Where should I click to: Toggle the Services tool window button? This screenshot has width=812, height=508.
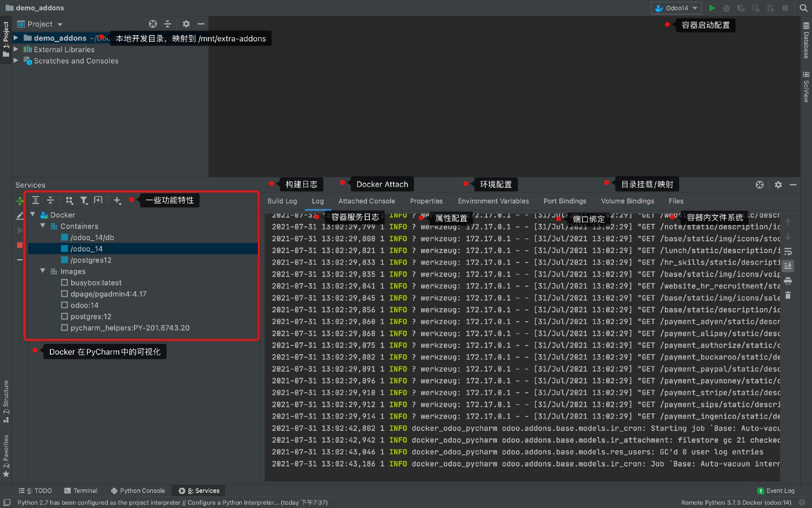tap(199, 491)
